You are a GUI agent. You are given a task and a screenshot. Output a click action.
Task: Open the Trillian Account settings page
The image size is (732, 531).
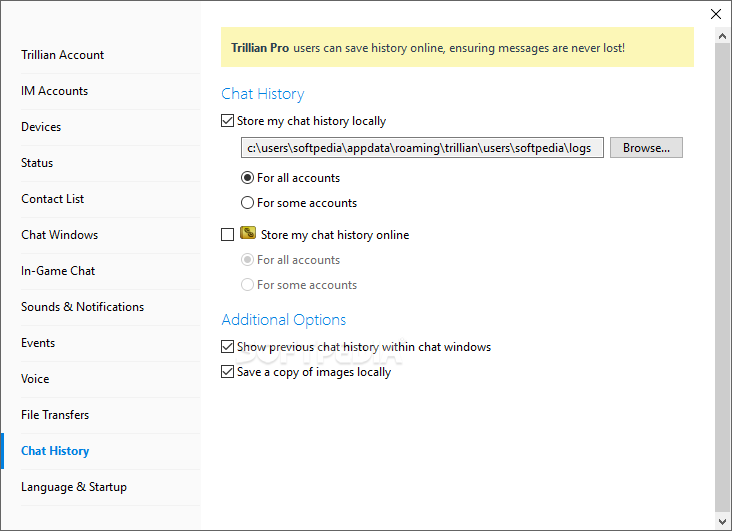point(63,55)
